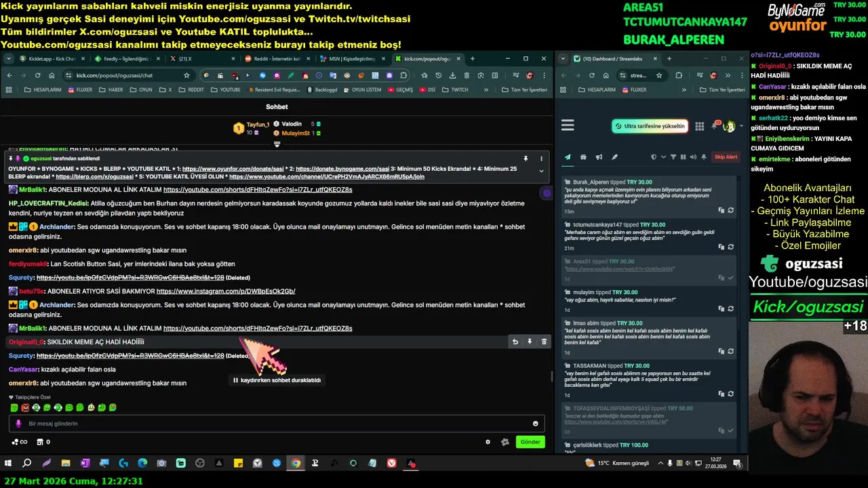Open the TWITCH bookmark folder
This screenshot has width=868, height=488.
tap(454, 89)
